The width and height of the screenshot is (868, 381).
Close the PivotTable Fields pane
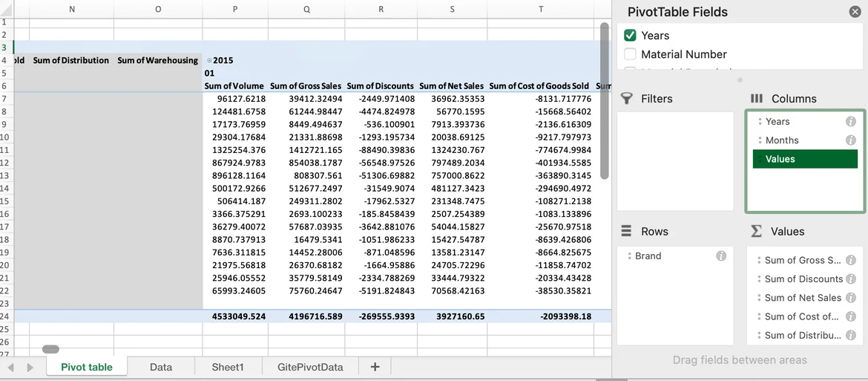[855, 12]
